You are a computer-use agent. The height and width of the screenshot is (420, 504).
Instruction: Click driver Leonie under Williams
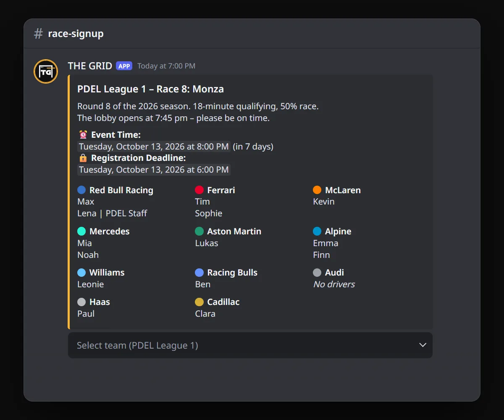point(91,284)
